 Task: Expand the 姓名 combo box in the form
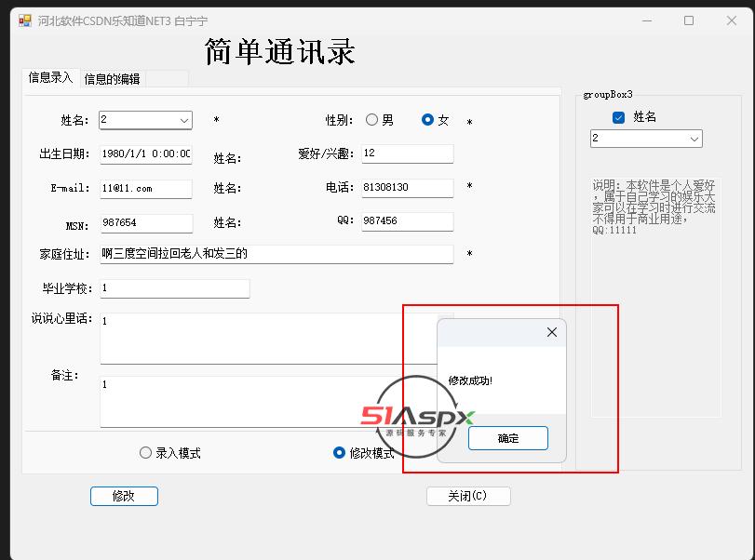point(183,120)
